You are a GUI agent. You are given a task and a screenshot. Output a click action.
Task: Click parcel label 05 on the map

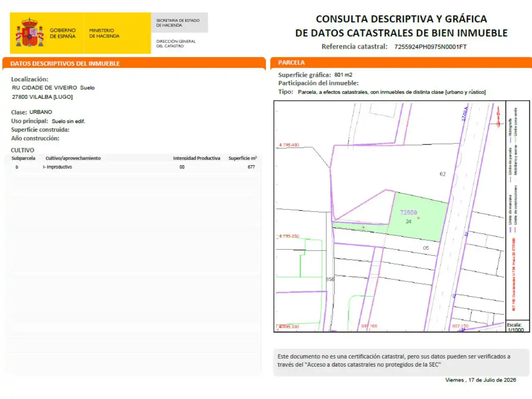pyautogui.click(x=426, y=248)
